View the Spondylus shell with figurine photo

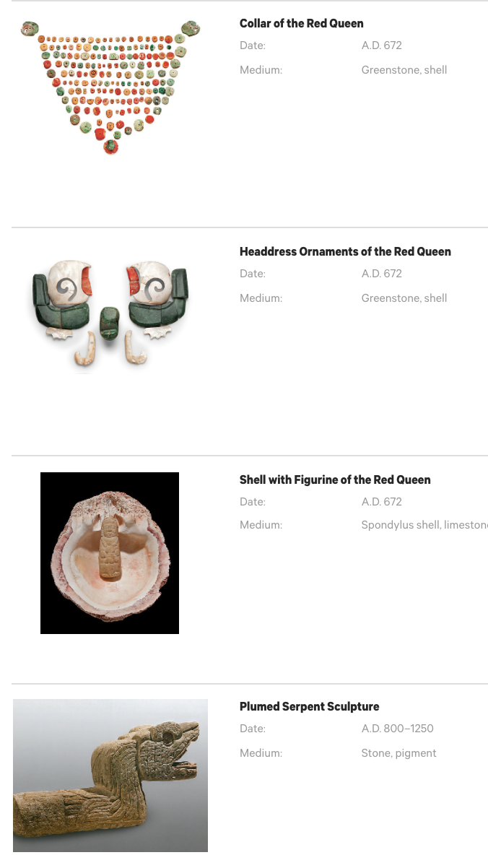(x=110, y=553)
